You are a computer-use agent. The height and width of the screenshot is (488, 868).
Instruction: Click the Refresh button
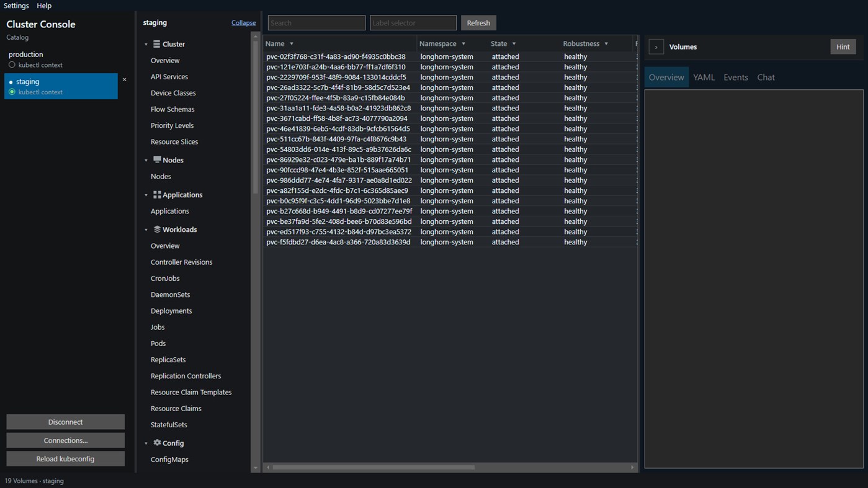(x=478, y=23)
